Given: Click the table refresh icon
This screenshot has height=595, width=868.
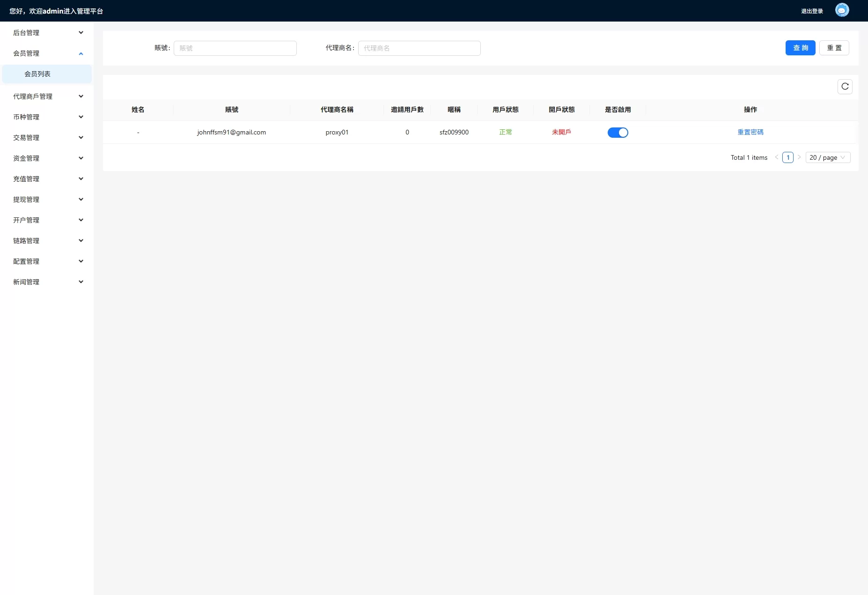Looking at the screenshot, I should 845,87.
